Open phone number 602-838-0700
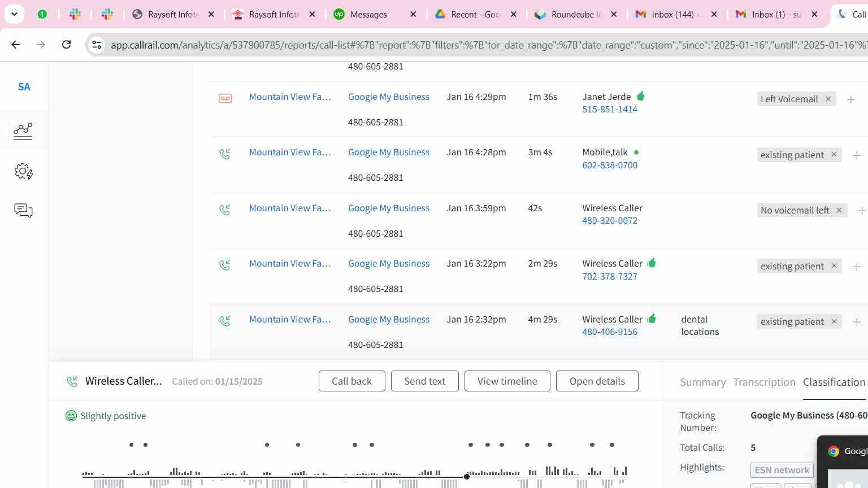The image size is (868, 488). (x=610, y=165)
